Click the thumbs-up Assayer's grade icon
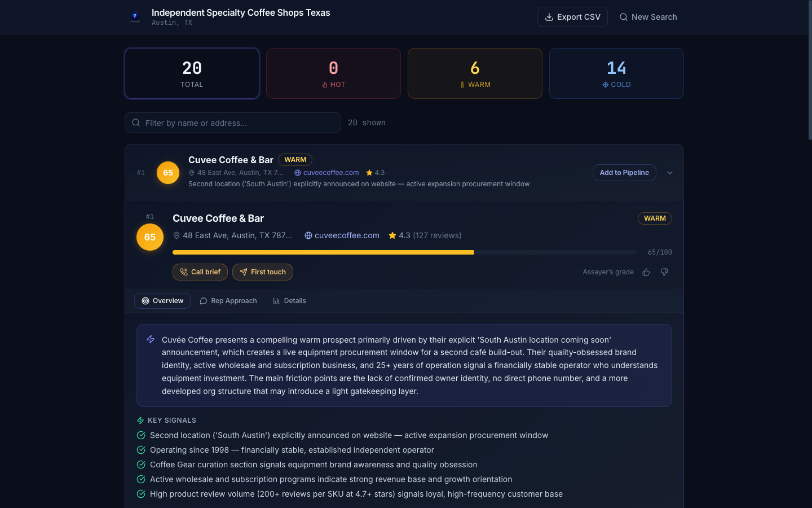The height and width of the screenshot is (508, 812). [646, 272]
